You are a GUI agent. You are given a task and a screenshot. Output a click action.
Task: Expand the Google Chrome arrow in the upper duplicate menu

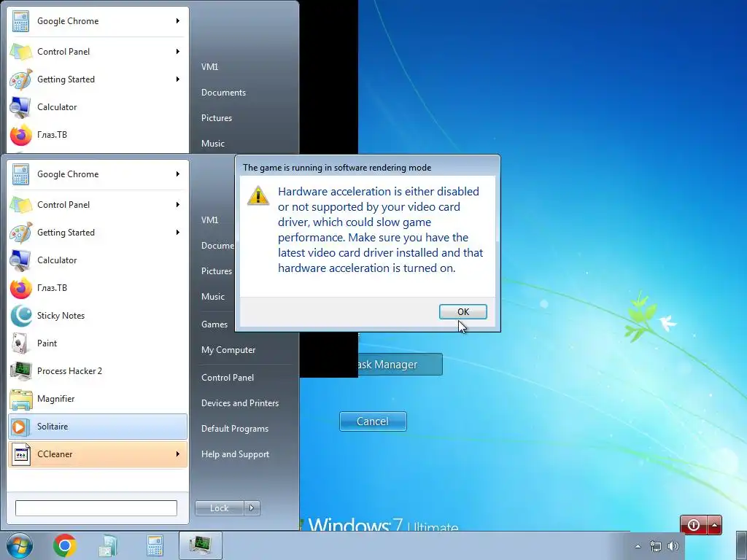pyautogui.click(x=178, y=20)
